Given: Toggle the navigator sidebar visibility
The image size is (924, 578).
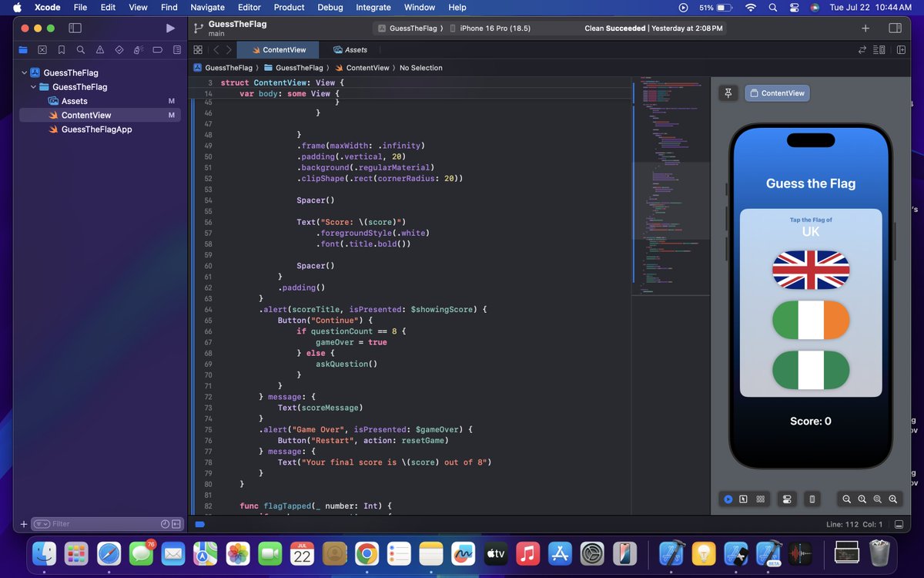Looking at the screenshot, I should tap(75, 29).
